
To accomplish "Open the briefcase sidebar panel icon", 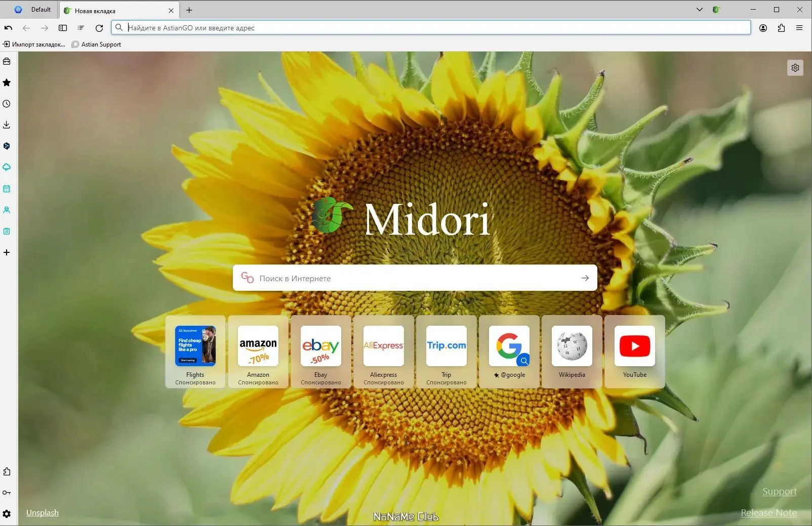I will [x=7, y=61].
